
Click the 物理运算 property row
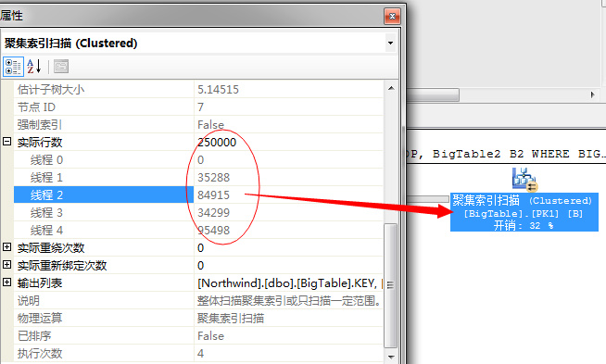(198, 318)
